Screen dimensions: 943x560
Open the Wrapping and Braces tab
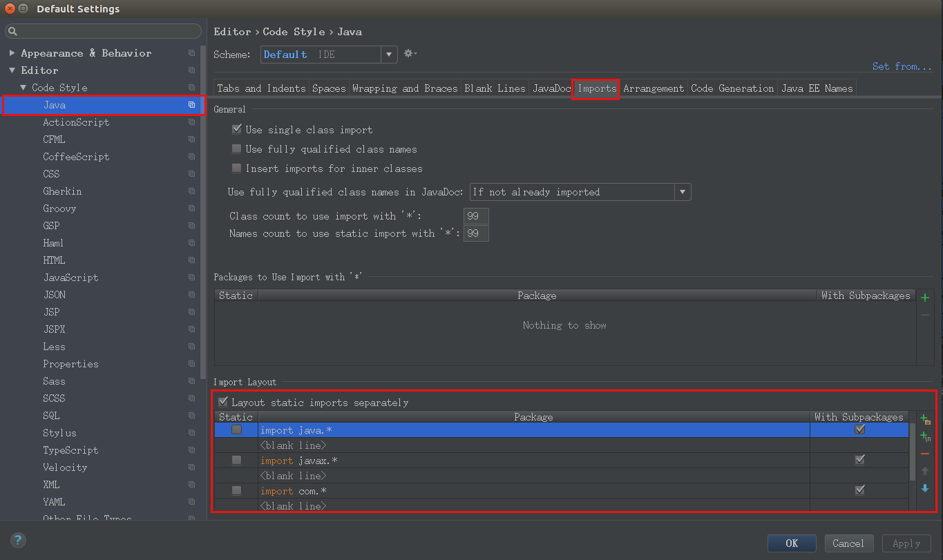tap(405, 88)
